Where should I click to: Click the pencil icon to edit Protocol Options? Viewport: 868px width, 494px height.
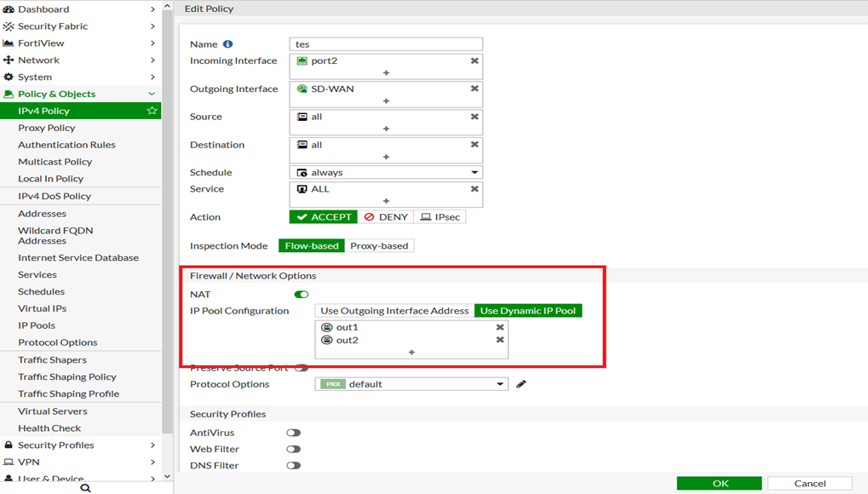click(x=521, y=384)
